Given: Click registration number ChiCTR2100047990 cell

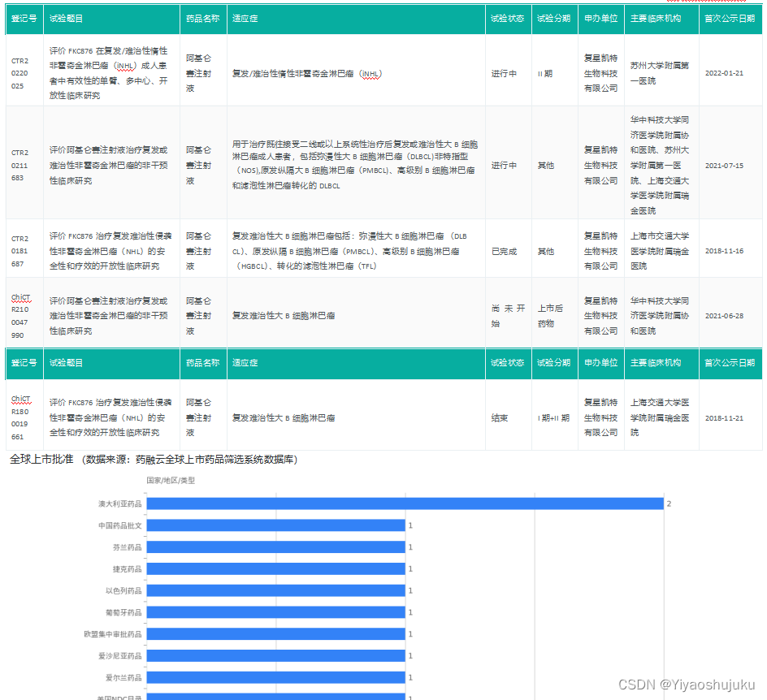Looking at the screenshot, I should click(24, 313).
